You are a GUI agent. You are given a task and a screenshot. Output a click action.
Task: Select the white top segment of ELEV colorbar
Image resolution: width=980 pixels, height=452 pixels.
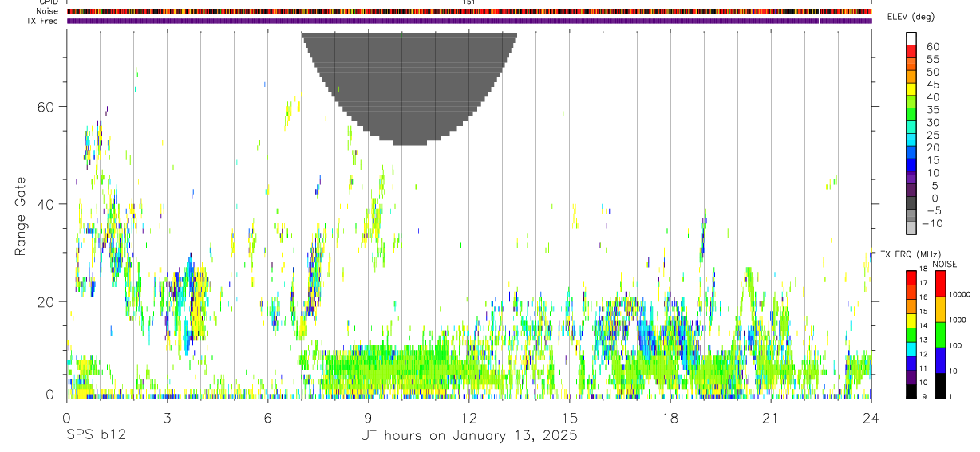coord(911,39)
